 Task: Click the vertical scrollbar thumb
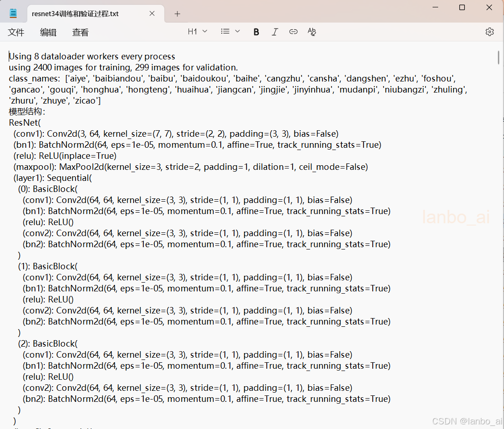(x=498, y=58)
